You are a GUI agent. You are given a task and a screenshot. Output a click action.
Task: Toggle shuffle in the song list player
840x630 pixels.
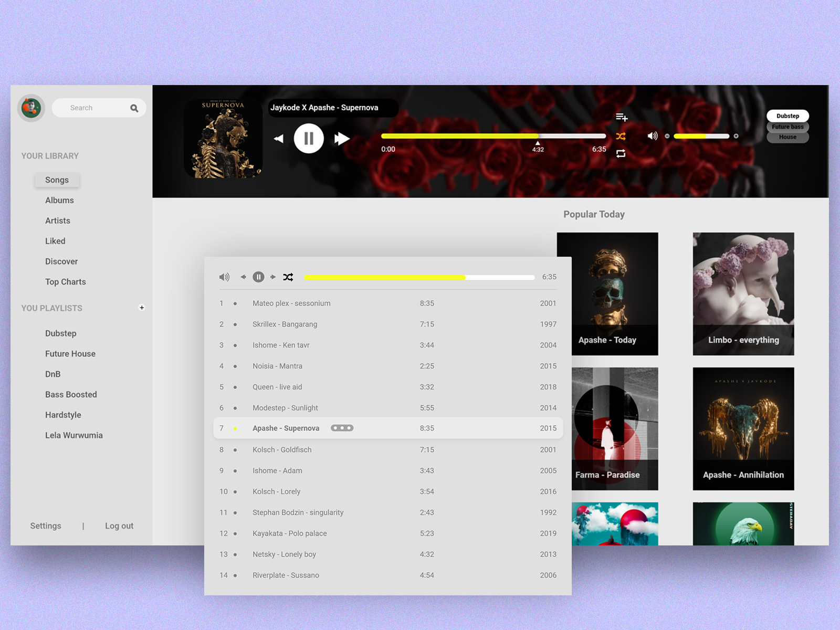tap(288, 277)
